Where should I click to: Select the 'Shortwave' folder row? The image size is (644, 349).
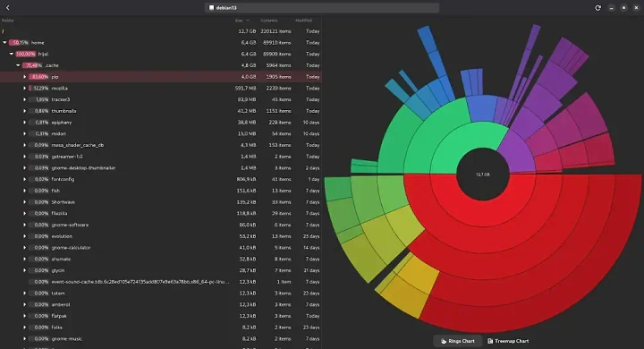click(161, 202)
